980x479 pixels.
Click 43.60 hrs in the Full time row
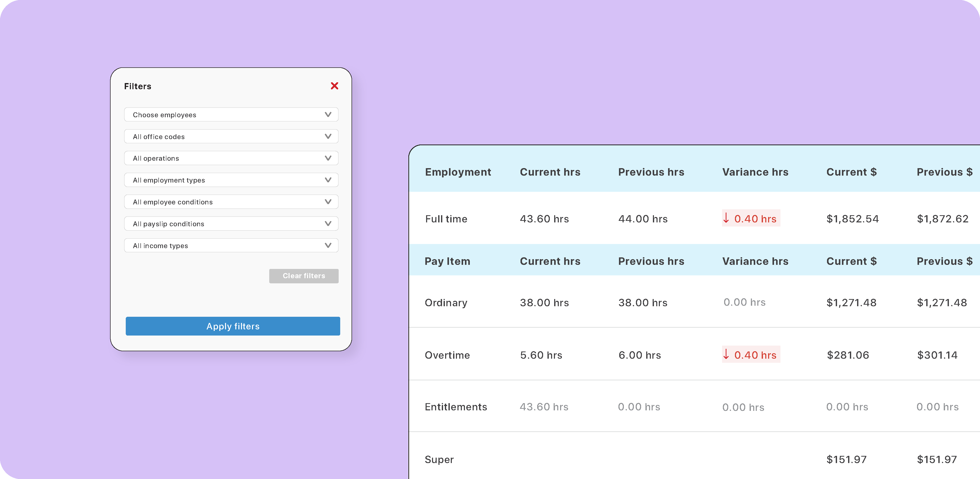(544, 219)
